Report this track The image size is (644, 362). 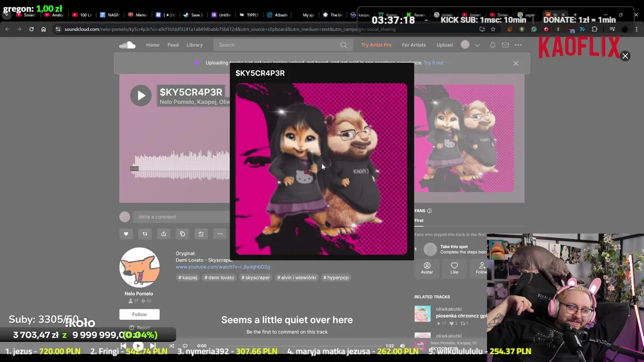click(x=139, y=328)
